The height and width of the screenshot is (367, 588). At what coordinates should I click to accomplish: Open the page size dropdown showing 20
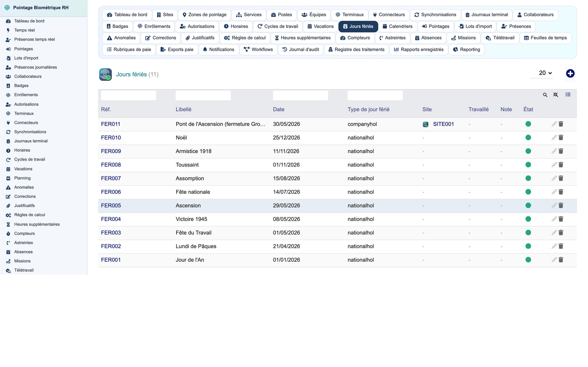point(542,73)
